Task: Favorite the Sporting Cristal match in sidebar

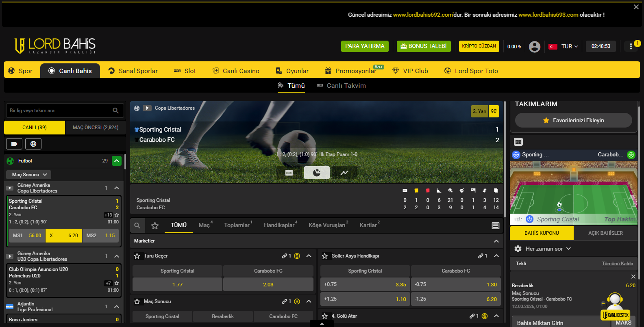Action: pyautogui.click(x=117, y=215)
